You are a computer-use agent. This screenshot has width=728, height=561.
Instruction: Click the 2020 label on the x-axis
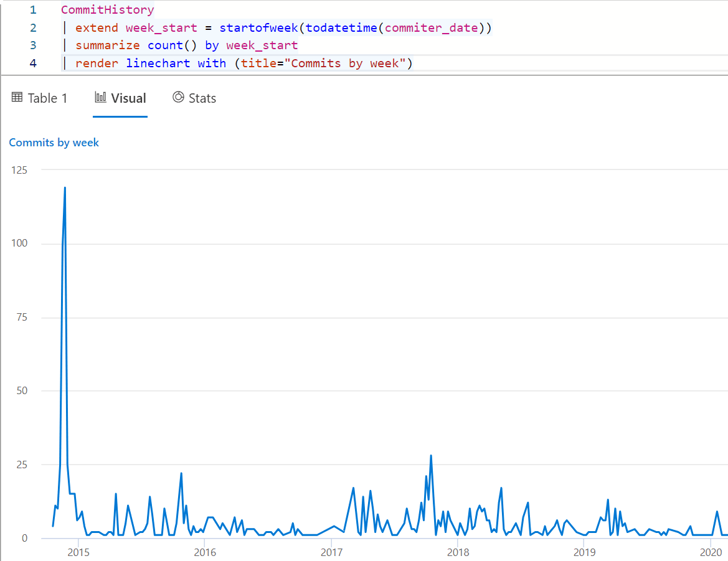point(711,552)
